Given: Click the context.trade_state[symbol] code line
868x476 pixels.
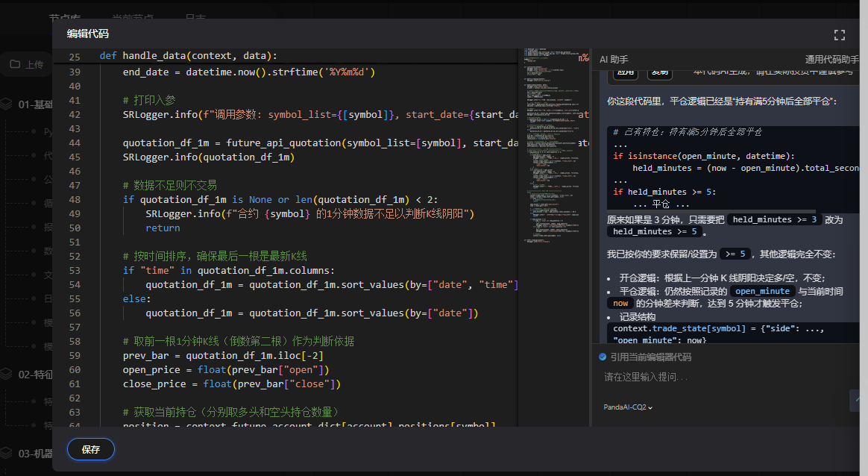Looking at the screenshot, I should 718,328.
